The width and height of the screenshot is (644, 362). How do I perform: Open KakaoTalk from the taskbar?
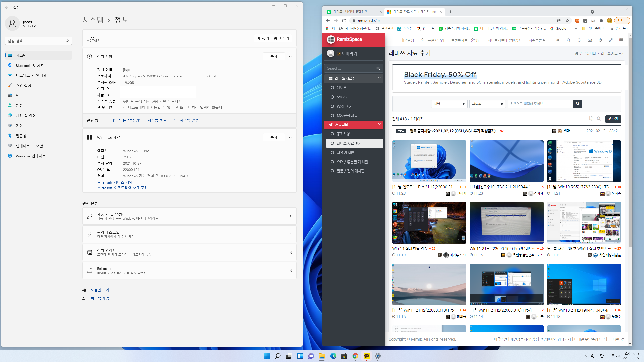[x=366, y=356]
